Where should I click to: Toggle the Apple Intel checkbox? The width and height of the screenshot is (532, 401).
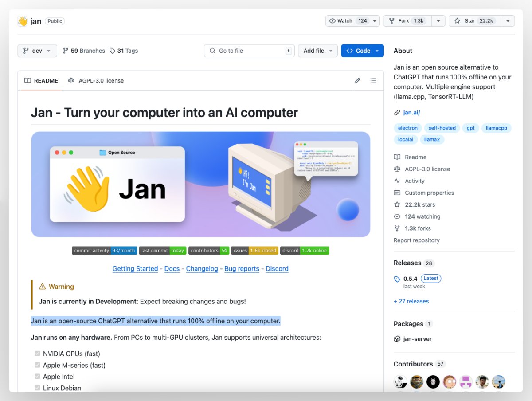(x=37, y=377)
